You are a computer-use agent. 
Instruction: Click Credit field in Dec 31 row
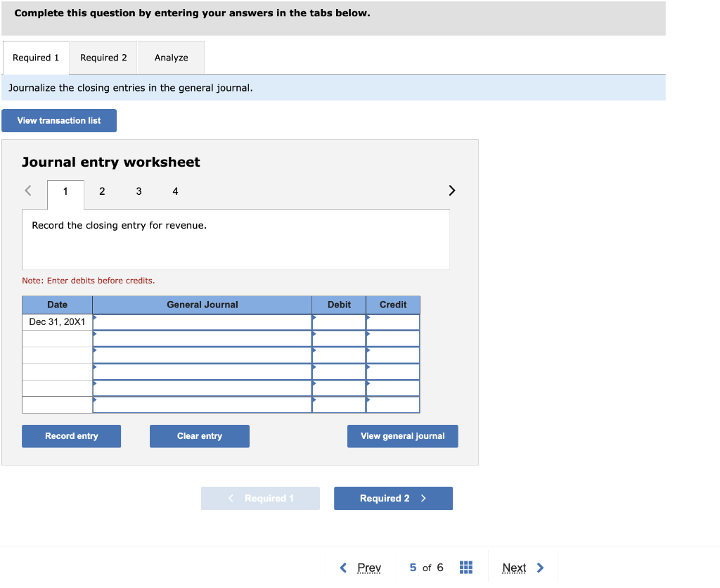(x=393, y=322)
